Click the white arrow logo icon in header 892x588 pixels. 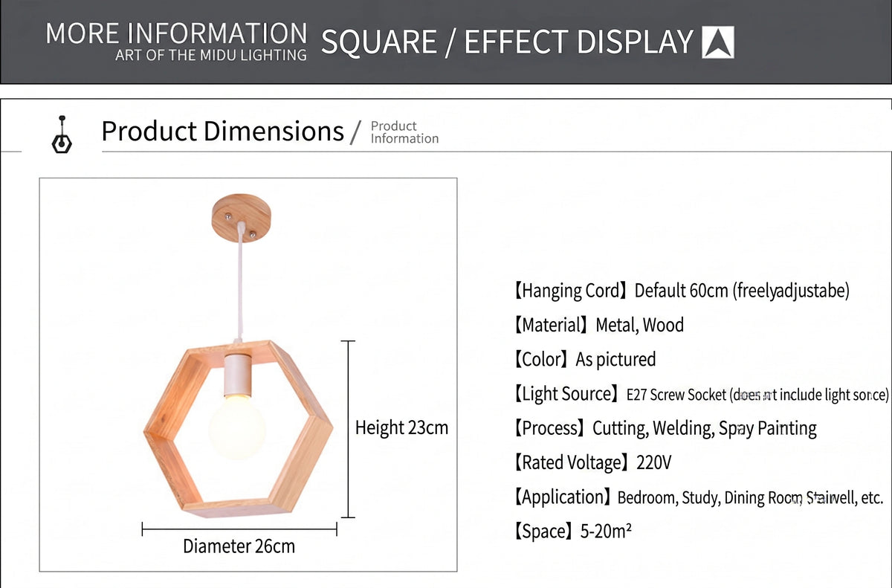pyautogui.click(x=718, y=42)
